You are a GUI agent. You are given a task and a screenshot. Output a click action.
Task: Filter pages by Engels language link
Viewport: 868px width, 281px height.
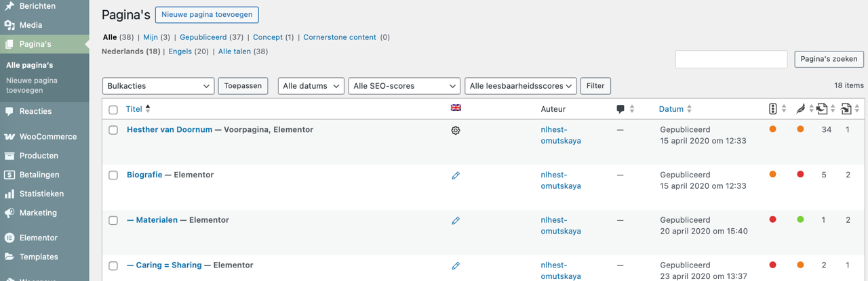[x=180, y=51]
